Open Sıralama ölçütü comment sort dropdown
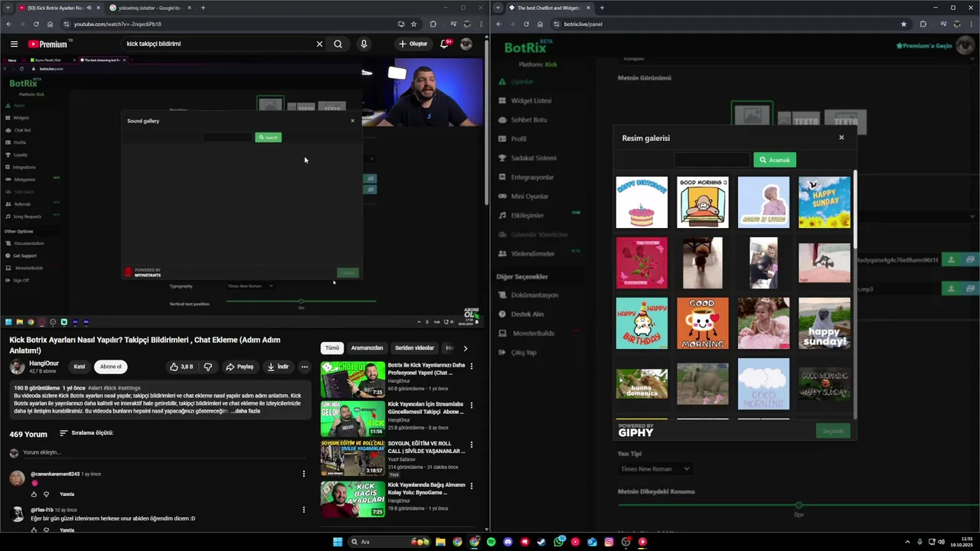 pyautogui.click(x=86, y=433)
